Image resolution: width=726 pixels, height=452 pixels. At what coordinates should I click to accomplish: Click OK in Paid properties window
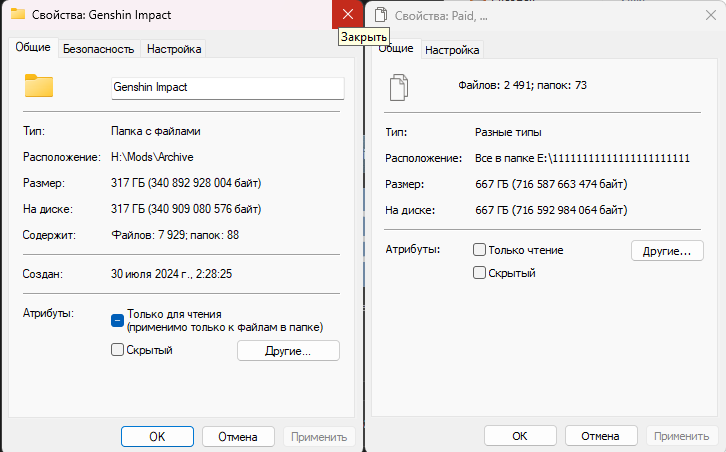click(520, 436)
